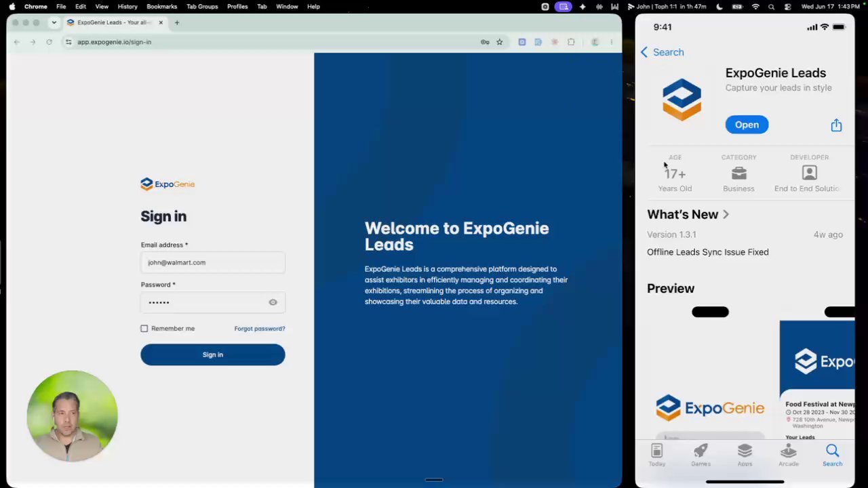The height and width of the screenshot is (488, 868).
Task: Click the presenter webcam video bubble
Action: pyautogui.click(x=72, y=415)
